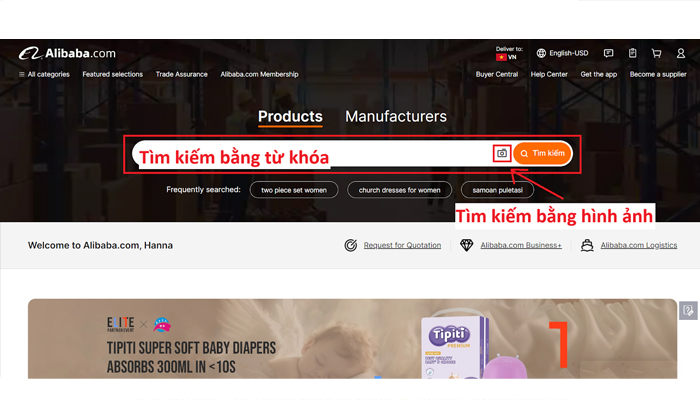700x400 pixels.
Task: Click the Business+ diamond icon
Action: point(467,245)
